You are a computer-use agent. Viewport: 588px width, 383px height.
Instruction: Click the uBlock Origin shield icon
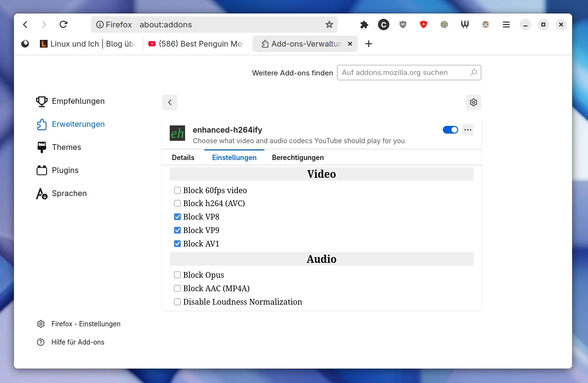point(403,25)
